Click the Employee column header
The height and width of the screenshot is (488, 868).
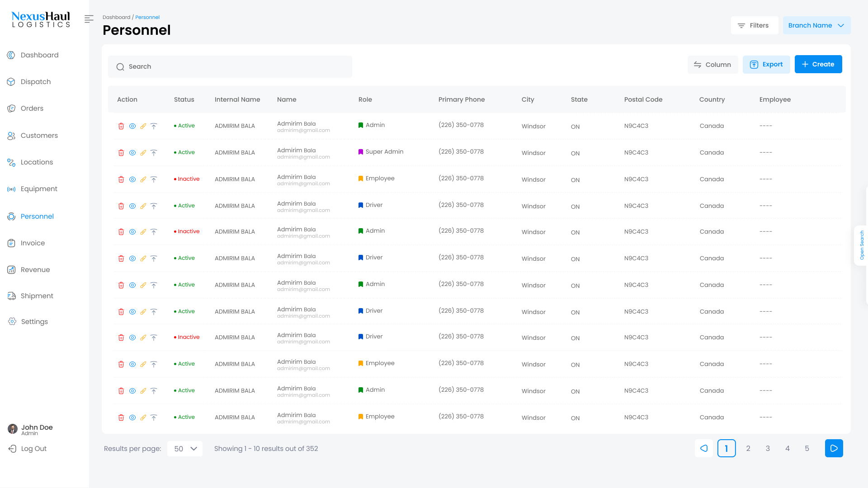[x=775, y=99]
